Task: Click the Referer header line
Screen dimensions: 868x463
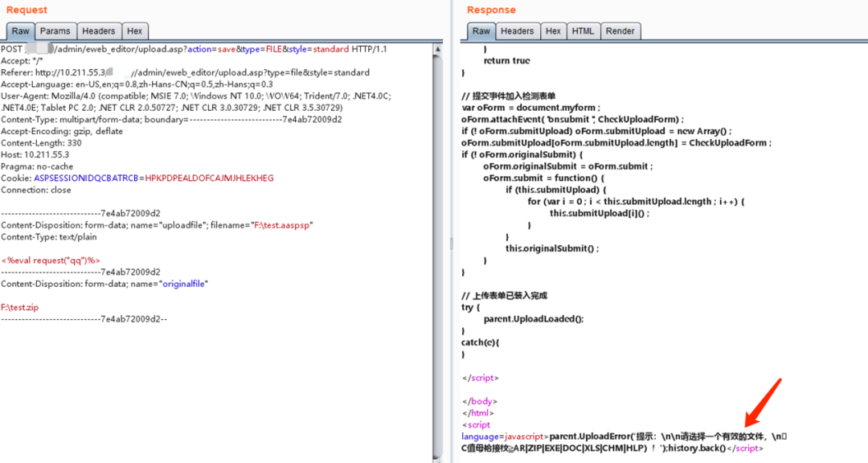Action: tap(185, 72)
